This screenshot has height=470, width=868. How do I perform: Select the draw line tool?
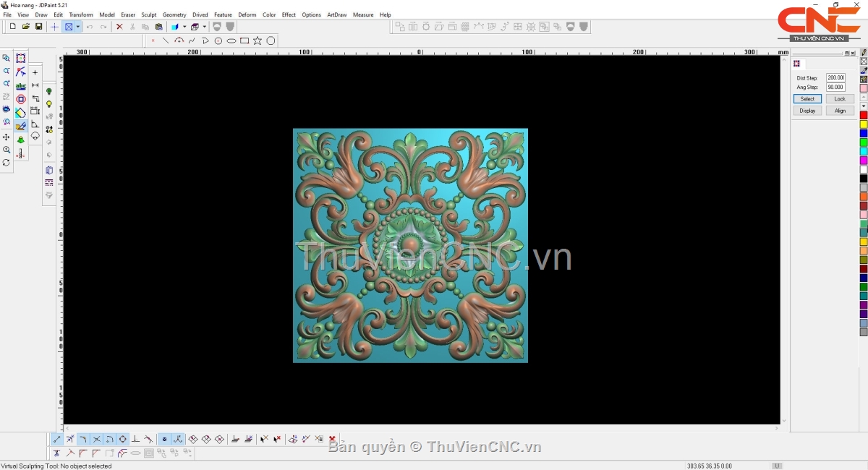click(x=166, y=41)
